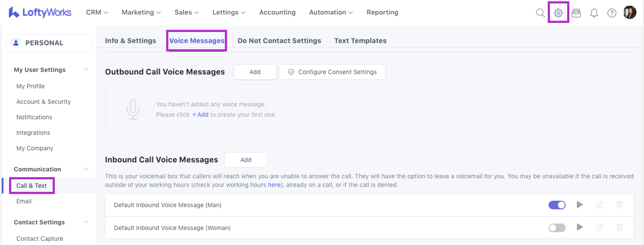Screen dimensions: 644x245
Task: Edit the Default Inbound Voice Message (Woman)
Action: 599,227
